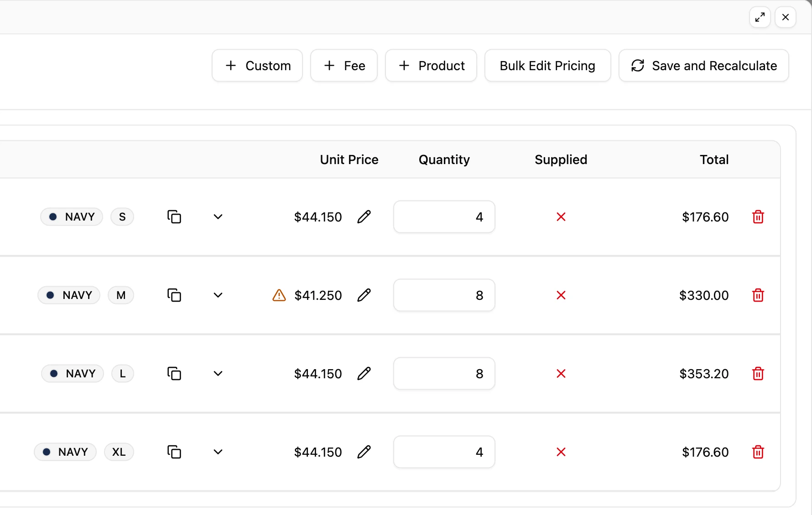Expand the NAVY S row details
This screenshot has height=515, width=812.
pos(218,217)
